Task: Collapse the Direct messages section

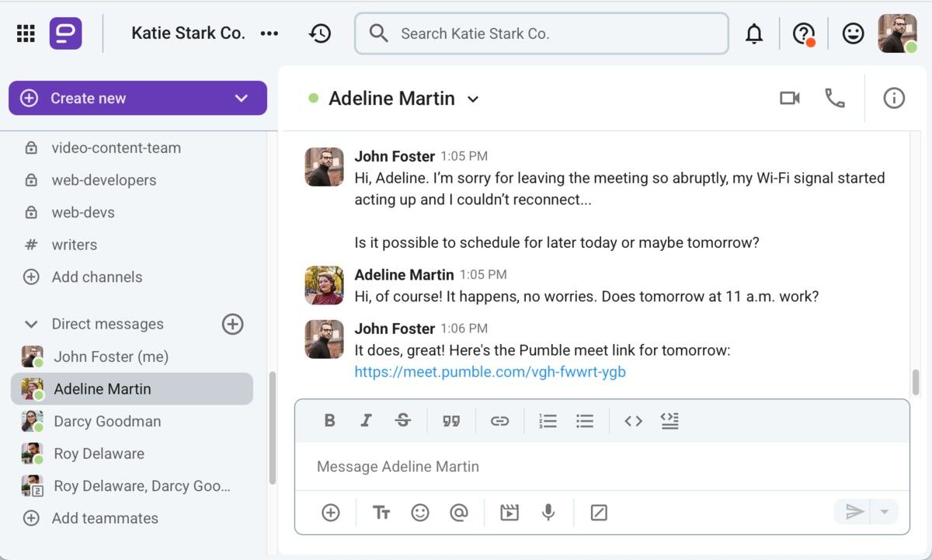Action: [x=31, y=325]
